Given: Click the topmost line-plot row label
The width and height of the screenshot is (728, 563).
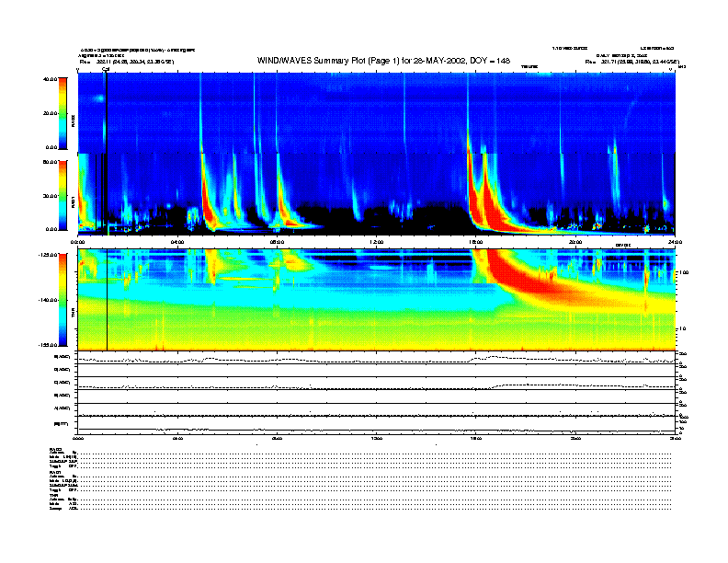Looking at the screenshot, I should (63, 357).
